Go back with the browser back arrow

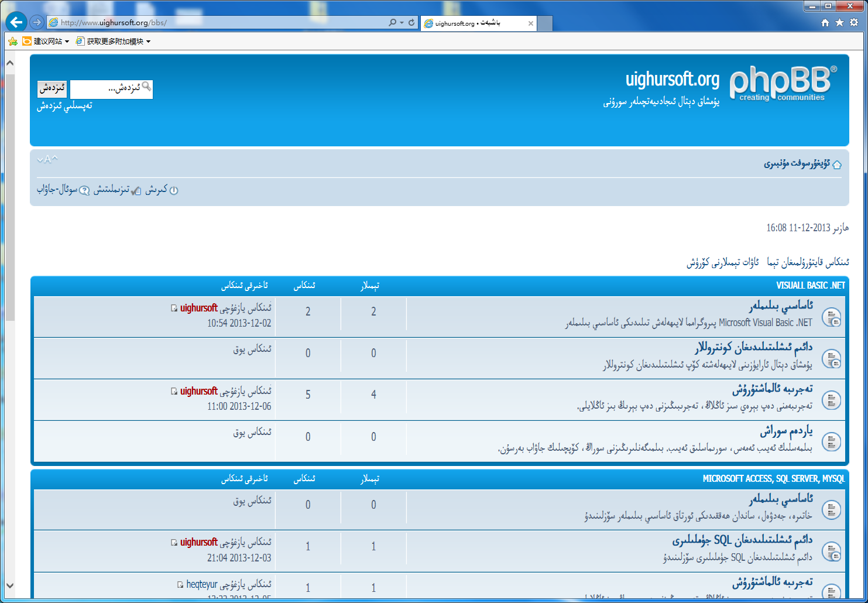pos(16,22)
